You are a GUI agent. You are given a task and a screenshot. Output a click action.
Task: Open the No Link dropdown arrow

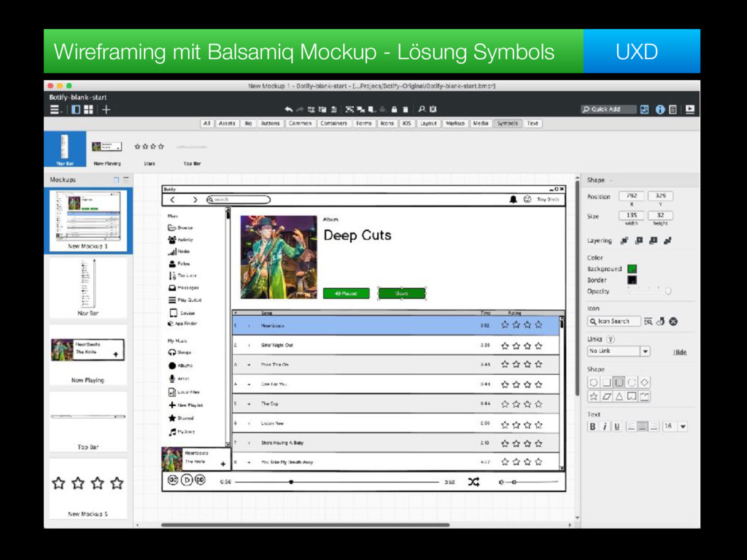coord(645,351)
